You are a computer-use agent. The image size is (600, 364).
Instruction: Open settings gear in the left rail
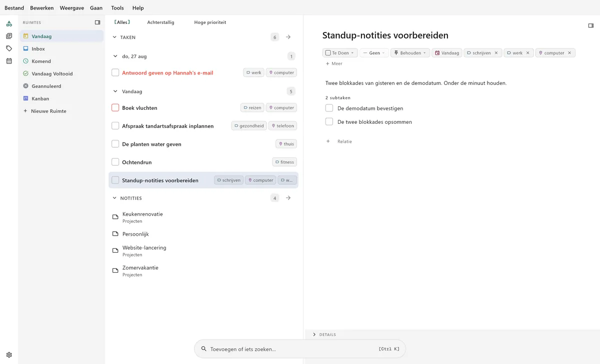coord(9,355)
